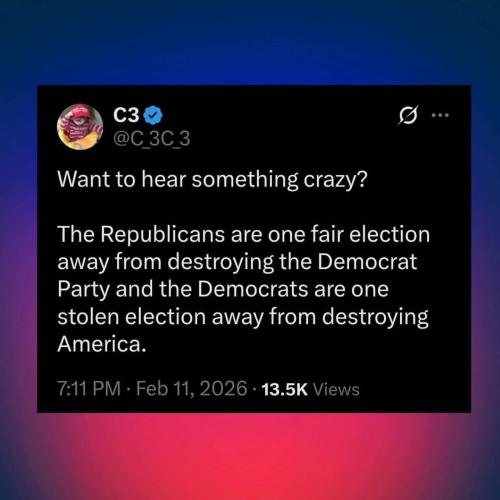Viewport: 500px width, 500px height.
Task: Click the red gradient background below the post
Action: coord(250,457)
